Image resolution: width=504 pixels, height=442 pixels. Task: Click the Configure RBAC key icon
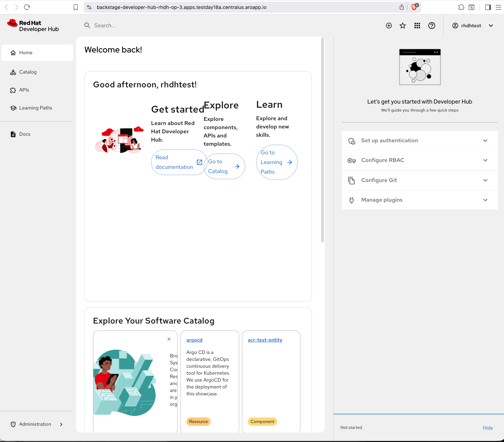point(352,161)
